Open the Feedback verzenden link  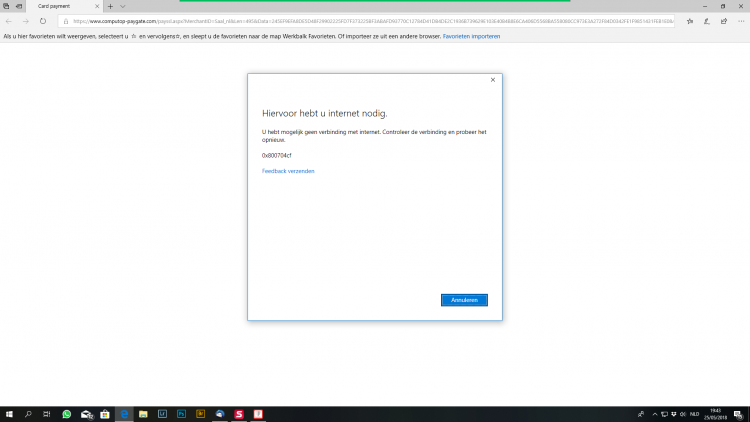pos(288,171)
